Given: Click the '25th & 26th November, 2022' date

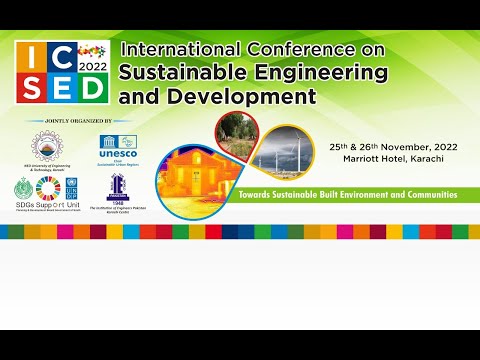Looking at the screenshot, I should [x=393, y=147].
